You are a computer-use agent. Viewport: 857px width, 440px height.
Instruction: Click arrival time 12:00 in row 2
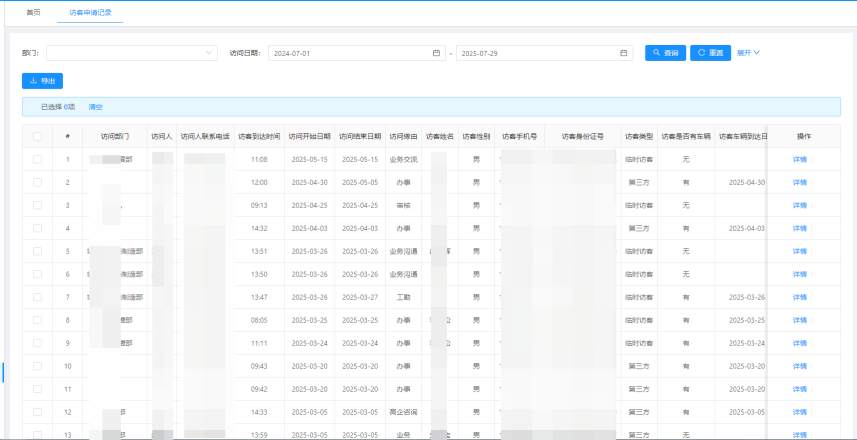coord(259,183)
